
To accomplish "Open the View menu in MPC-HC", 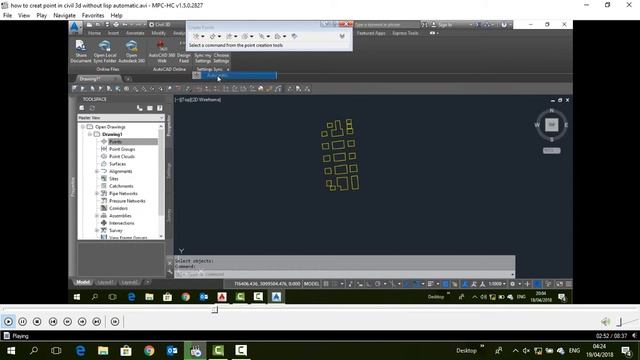I will pos(24,16).
